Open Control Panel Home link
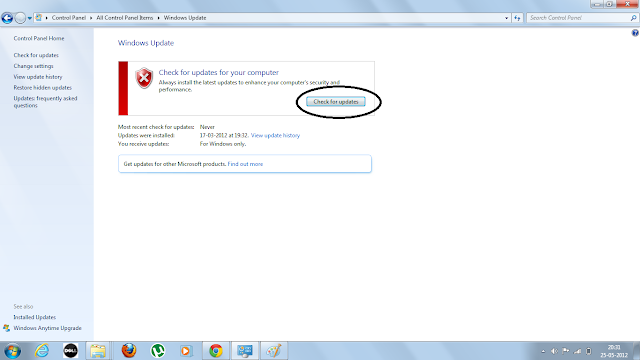The height and width of the screenshot is (360, 640). tap(39, 38)
